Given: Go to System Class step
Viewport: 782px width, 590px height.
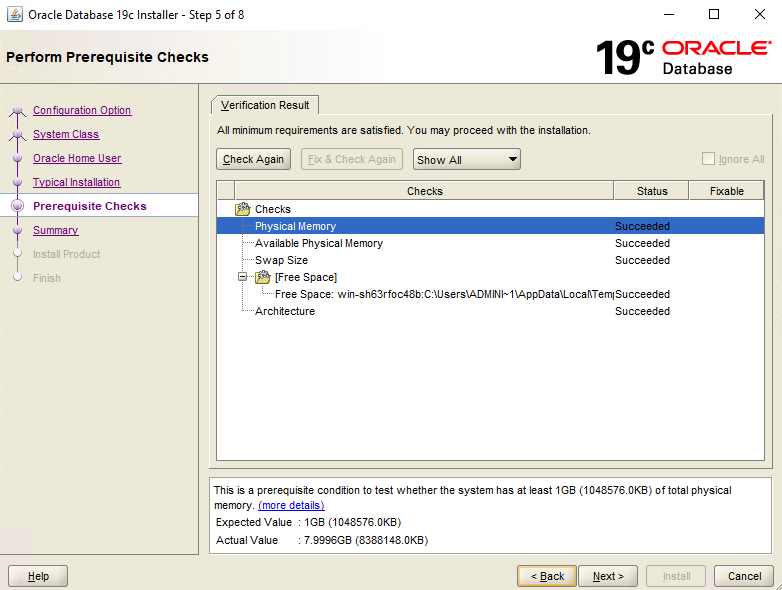Looking at the screenshot, I should coord(66,134).
